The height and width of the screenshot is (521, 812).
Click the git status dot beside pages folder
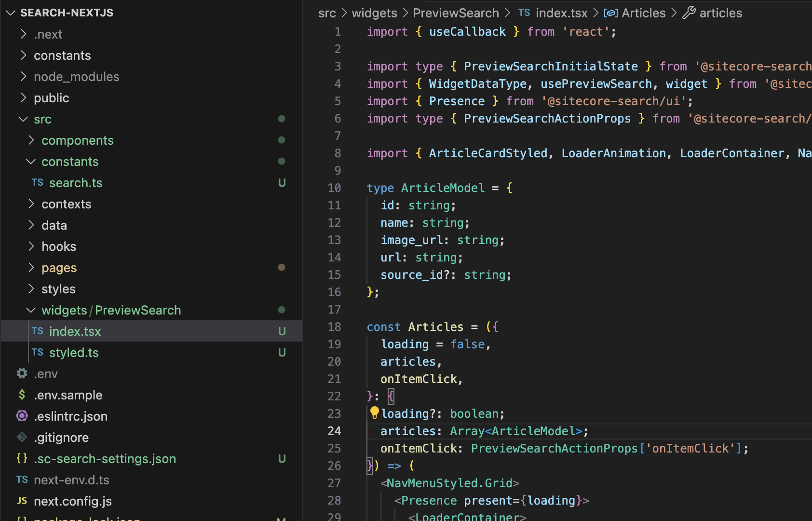pyautogui.click(x=282, y=267)
